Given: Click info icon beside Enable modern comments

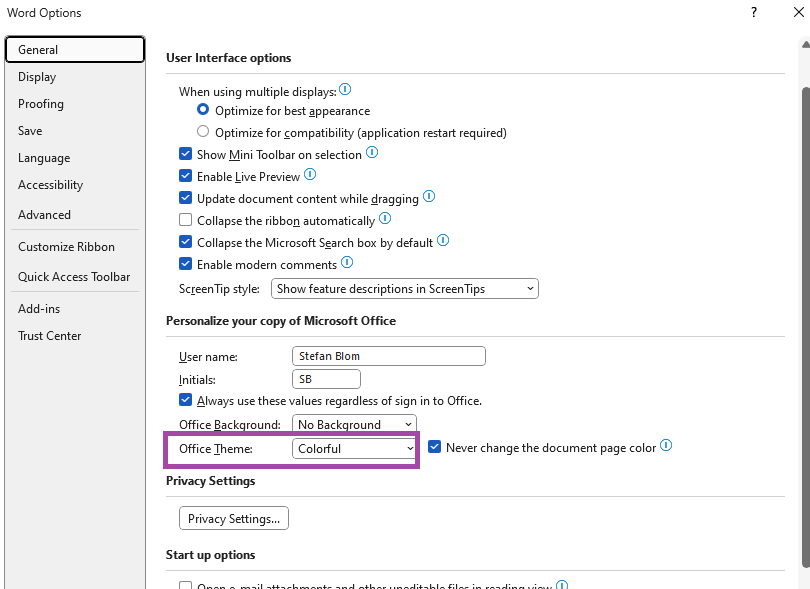Looking at the screenshot, I should point(347,263).
